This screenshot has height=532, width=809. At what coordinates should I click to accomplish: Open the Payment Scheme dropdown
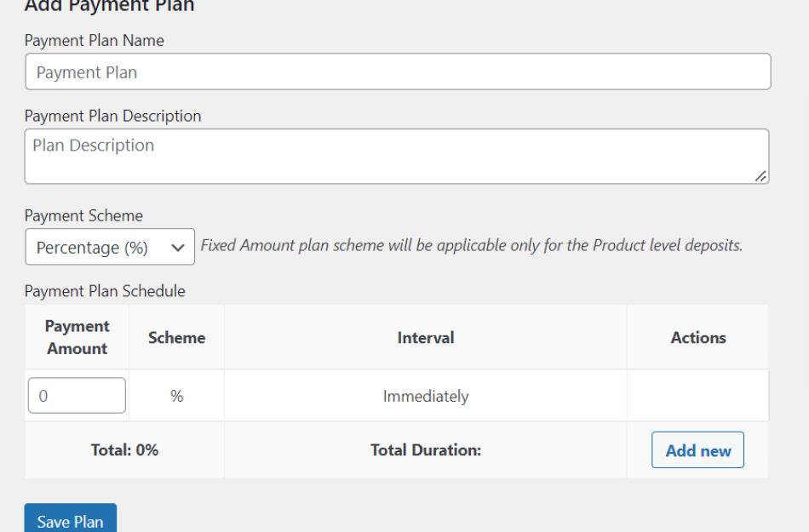[109, 247]
